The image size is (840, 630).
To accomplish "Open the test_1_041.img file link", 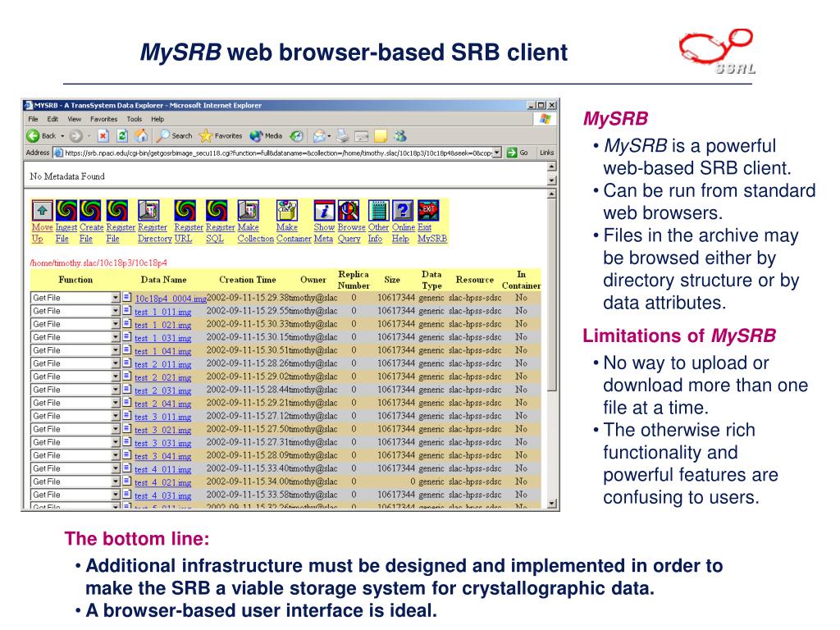I will tap(163, 351).
